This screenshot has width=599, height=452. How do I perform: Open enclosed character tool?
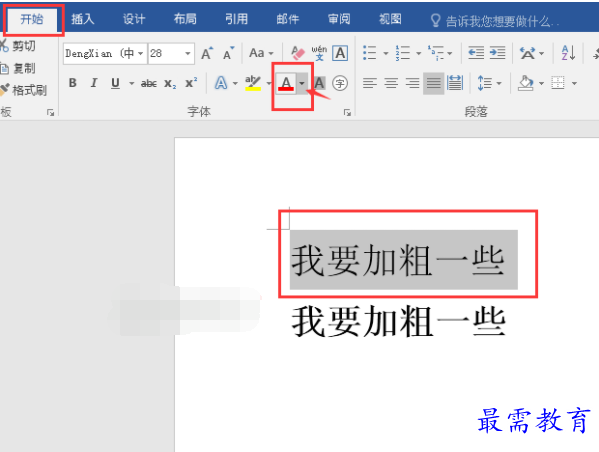pos(340,83)
